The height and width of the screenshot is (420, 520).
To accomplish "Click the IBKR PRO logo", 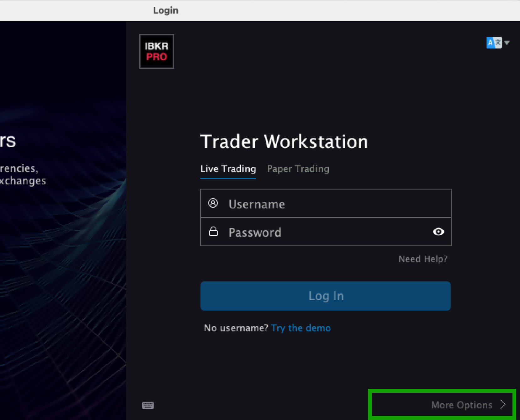I will 156,51.
